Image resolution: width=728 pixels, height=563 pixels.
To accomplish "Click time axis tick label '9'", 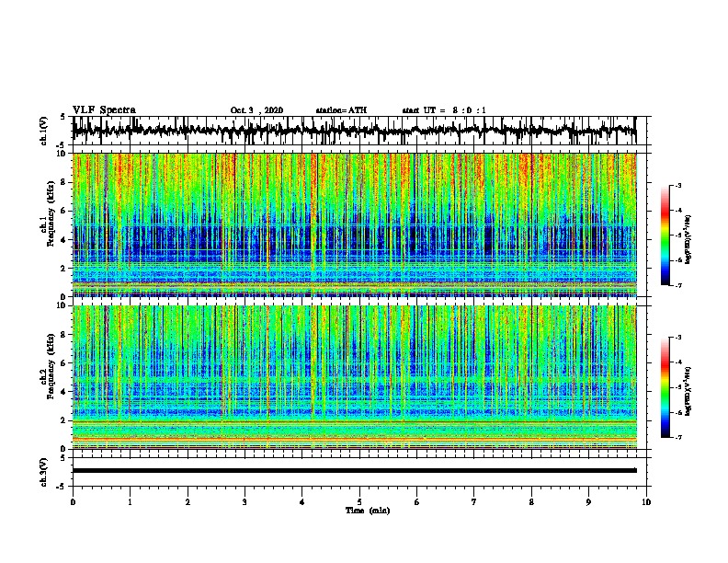I will pyautogui.click(x=588, y=502).
